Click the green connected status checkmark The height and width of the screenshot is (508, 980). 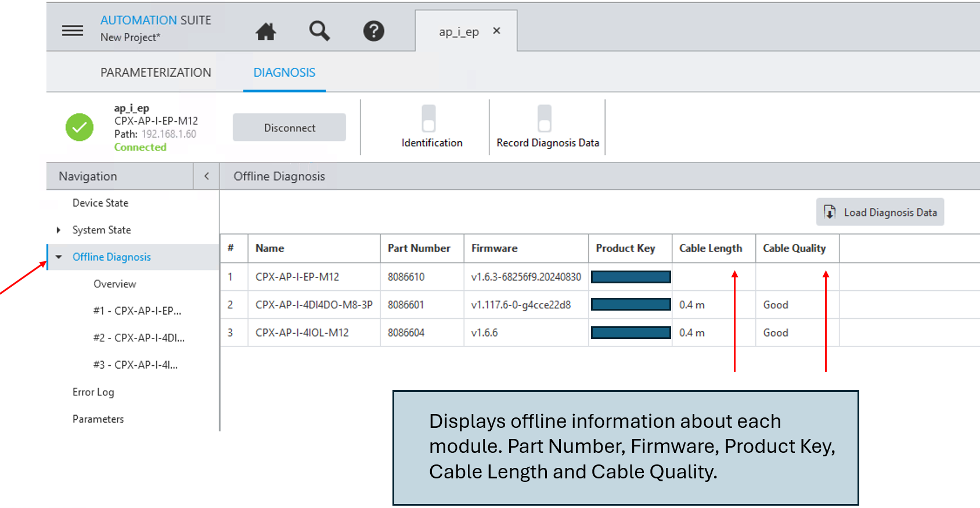coord(80,127)
